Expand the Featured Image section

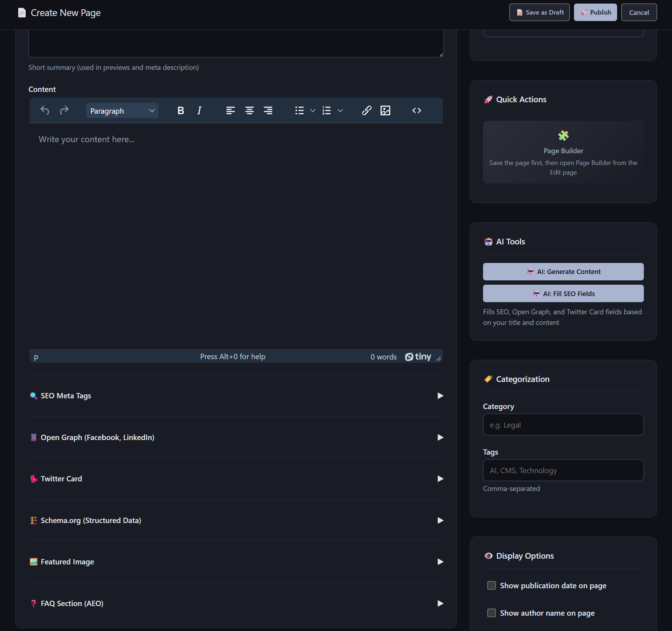coord(236,562)
